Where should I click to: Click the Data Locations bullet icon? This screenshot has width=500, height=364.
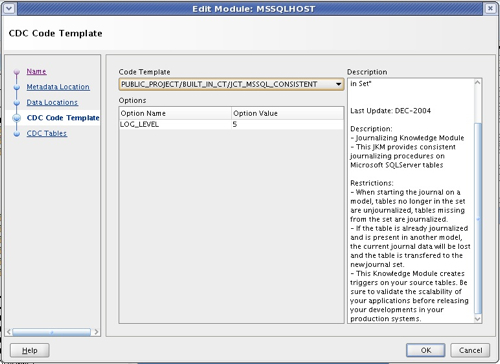tap(17, 103)
